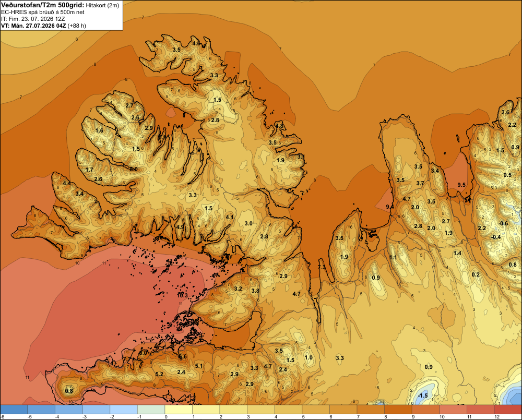Click the 4.4 temperature value on the map
The image size is (522, 420).
[x=67, y=183]
